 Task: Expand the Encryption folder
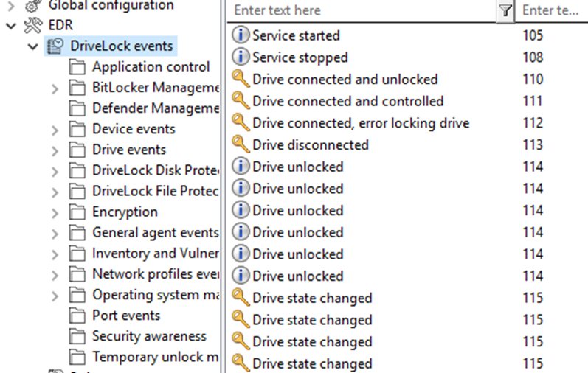click(55, 213)
